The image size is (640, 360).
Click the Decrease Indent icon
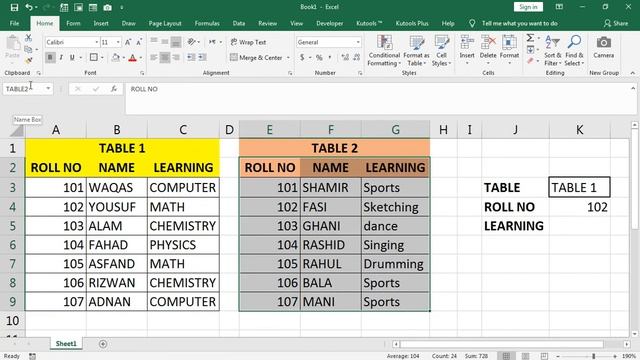point(191,58)
